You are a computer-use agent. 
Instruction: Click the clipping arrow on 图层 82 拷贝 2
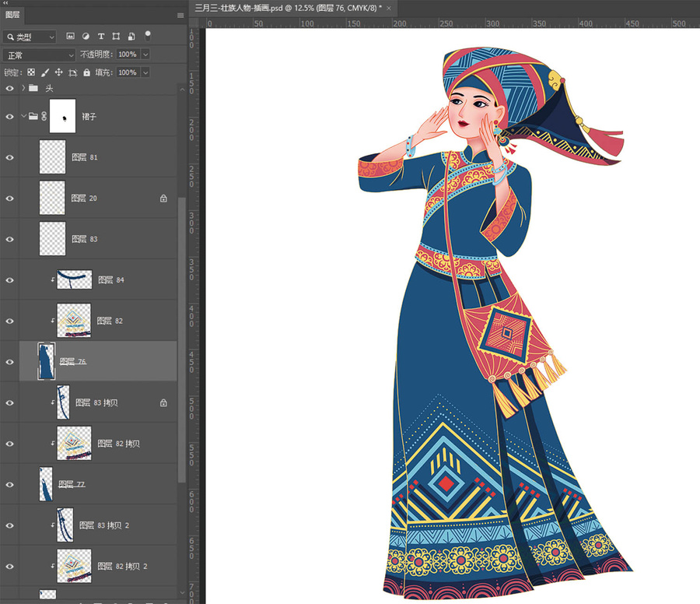53,566
